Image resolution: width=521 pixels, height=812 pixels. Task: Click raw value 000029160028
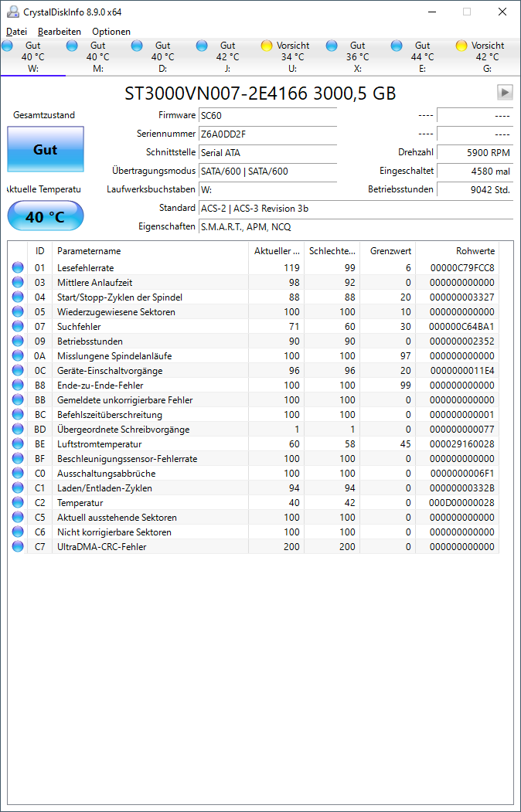(x=462, y=443)
